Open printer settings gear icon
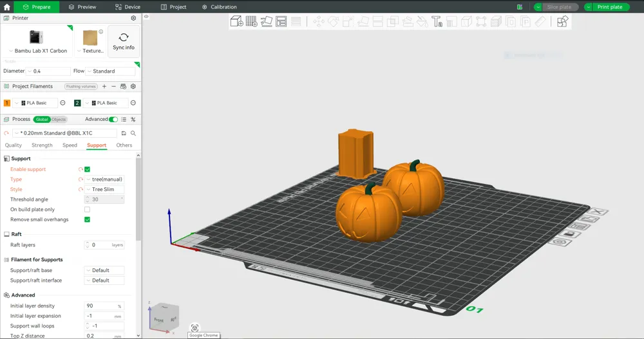The image size is (644, 339). pyautogui.click(x=133, y=18)
